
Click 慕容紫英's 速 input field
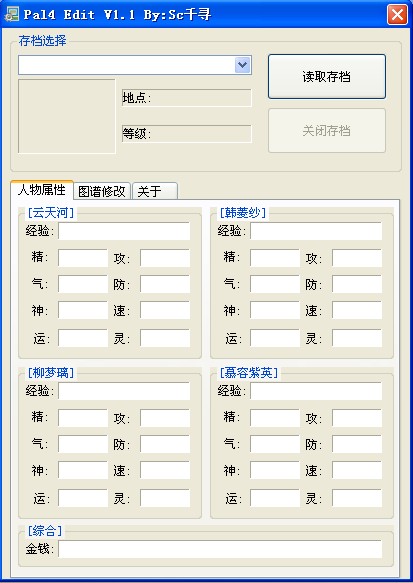pos(357,470)
